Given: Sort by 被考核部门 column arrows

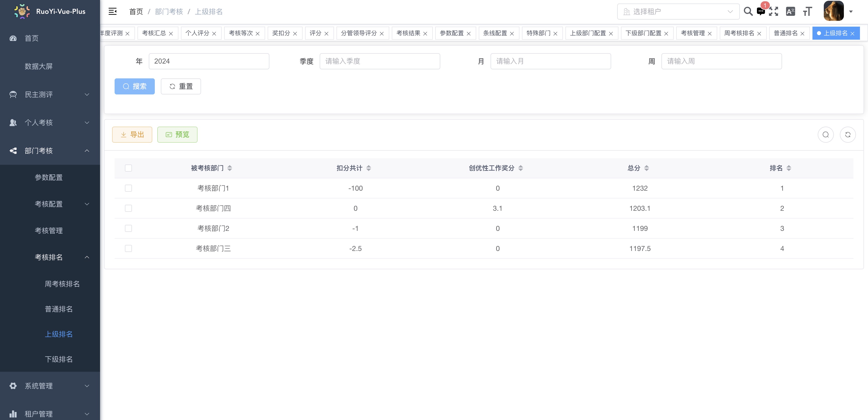Looking at the screenshot, I should point(230,168).
